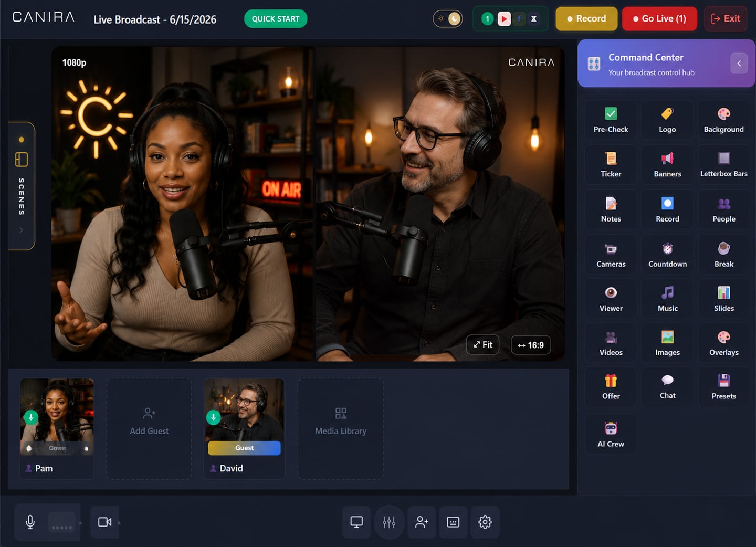Image resolution: width=756 pixels, height=547 pixels.
Task: Click the CANIRA logo in header
Action: [x=44, y=17]
